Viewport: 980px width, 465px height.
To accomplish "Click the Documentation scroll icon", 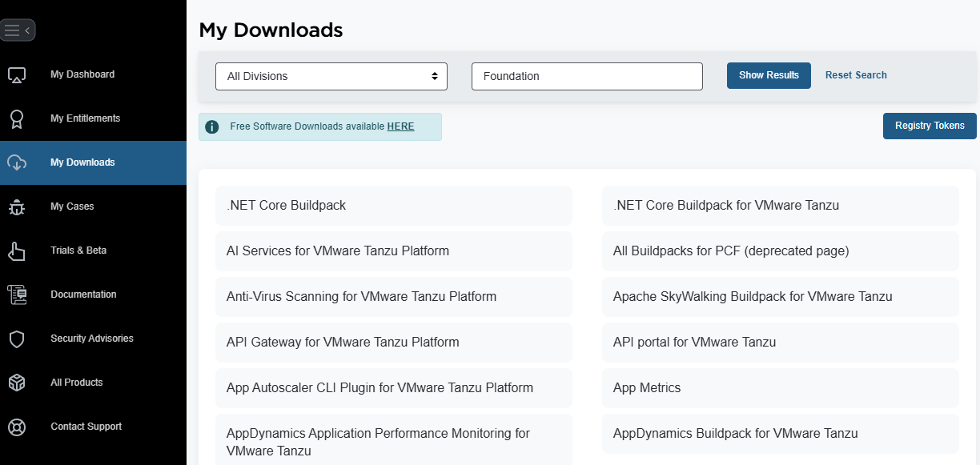I will (17, 295).
